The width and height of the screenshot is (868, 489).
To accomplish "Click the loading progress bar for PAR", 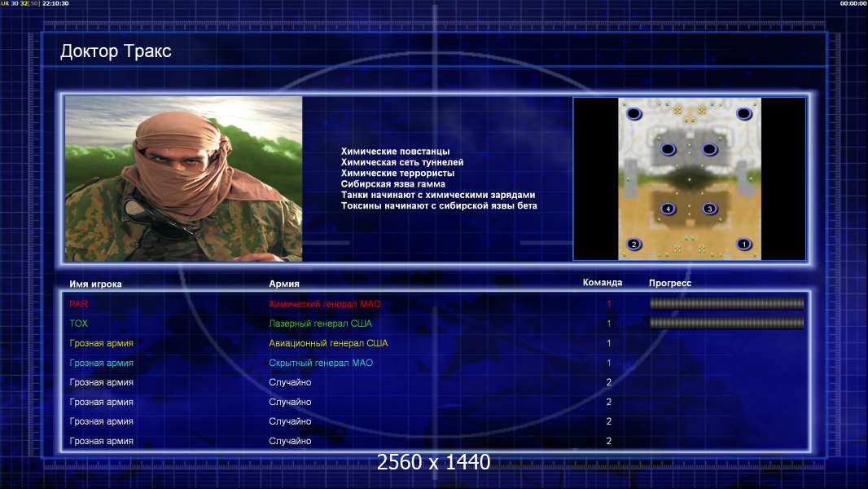I will (x=726, y=303).
